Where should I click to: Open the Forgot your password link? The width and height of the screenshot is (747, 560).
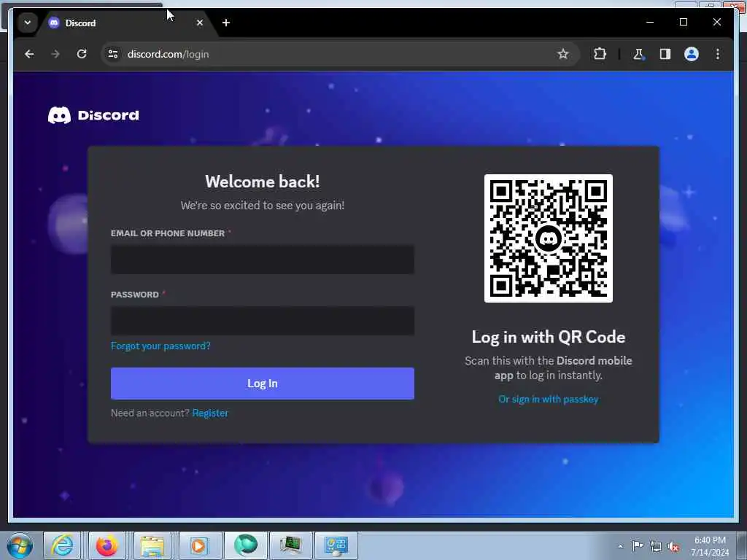pyautogui.click(x=160, y=346)
